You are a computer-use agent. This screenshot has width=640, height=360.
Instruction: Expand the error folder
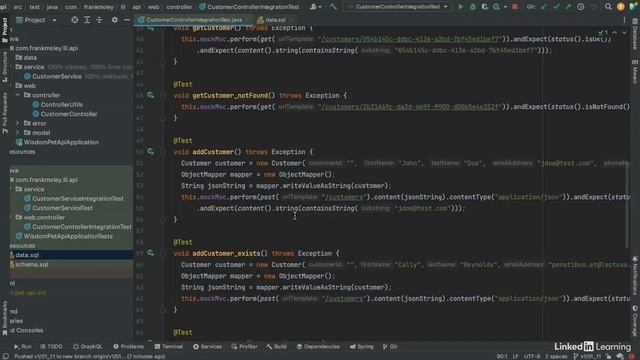coord(18,123)
